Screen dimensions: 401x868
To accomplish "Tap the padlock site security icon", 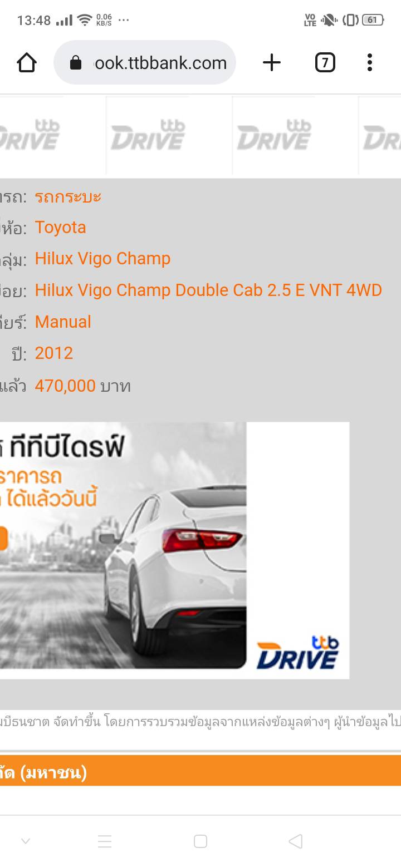I will pos(76,63).
